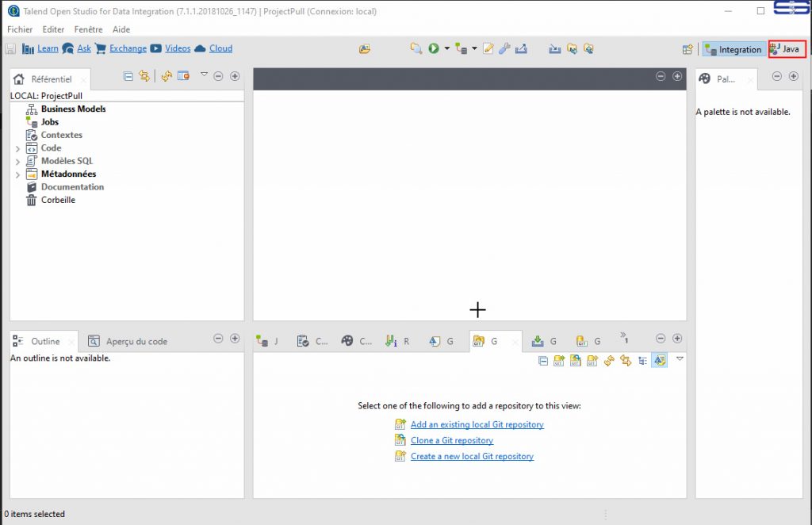Click Add Existing Git Repository toolbar icon
Viewport: 812px width, 525px height.
(x=559, y=361)
